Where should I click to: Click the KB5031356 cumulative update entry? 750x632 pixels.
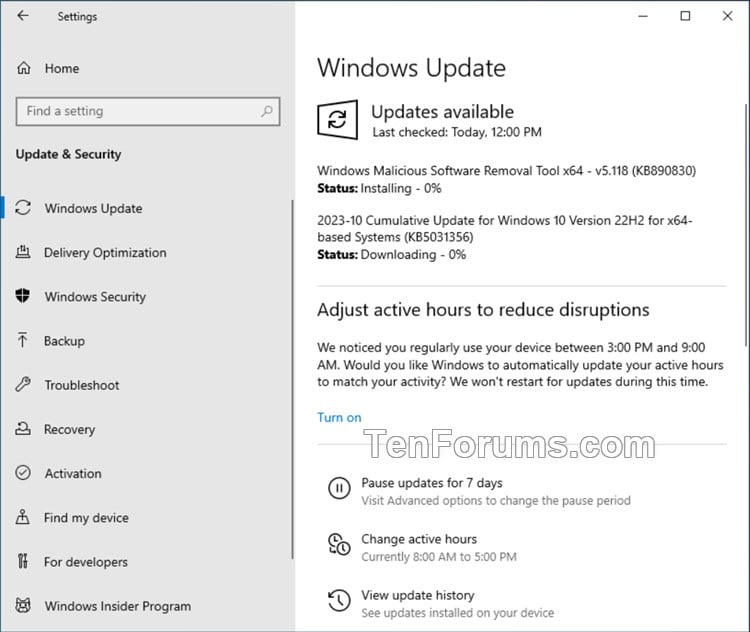[505, 229]
